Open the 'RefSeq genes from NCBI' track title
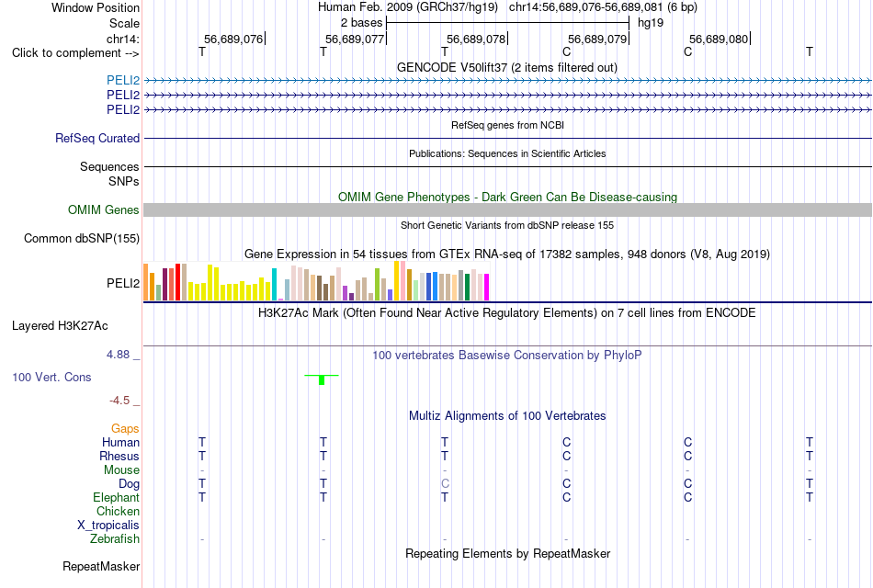 507,125
